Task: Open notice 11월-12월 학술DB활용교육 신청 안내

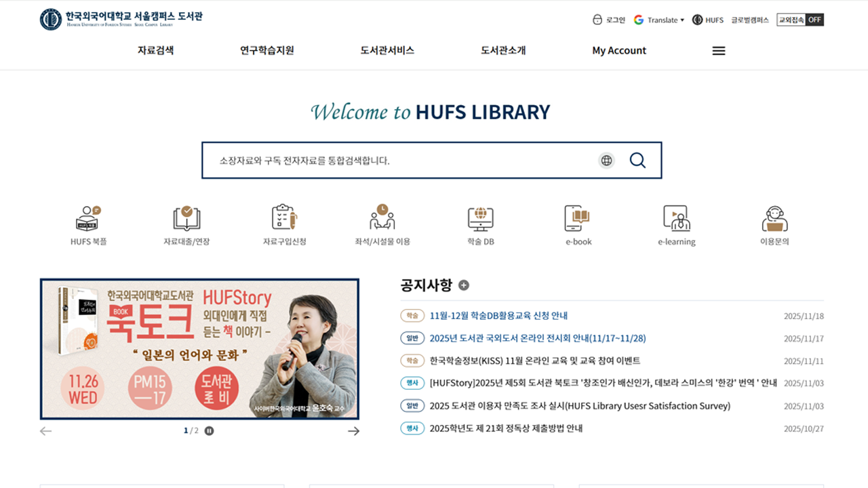Action: 498,316
